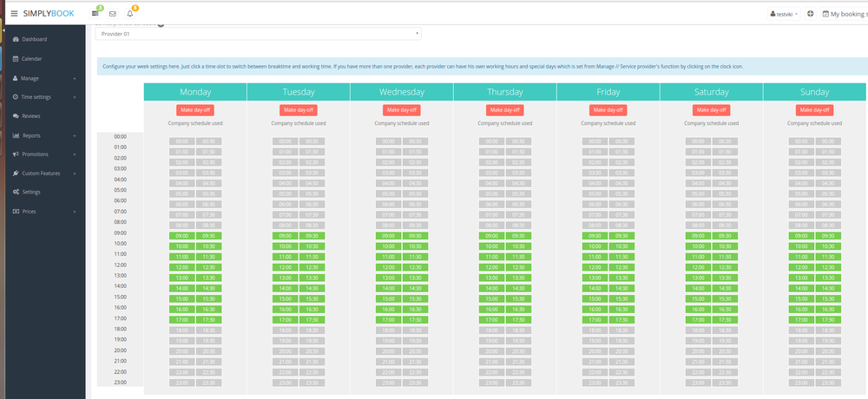The height and width of the screenshot is (399, 868).
Task: Click the Reviews speech bubble icon in the sidebar
Action: [15, 115]
